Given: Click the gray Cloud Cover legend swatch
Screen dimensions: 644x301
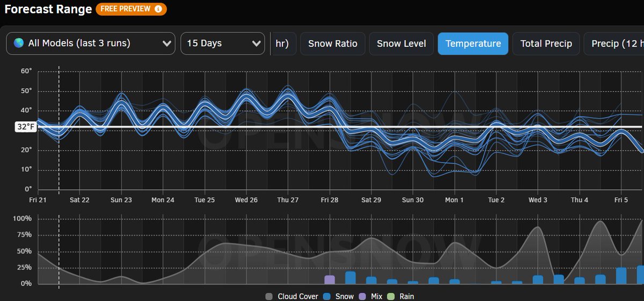Looking at the screenshot, I should 269,296.
